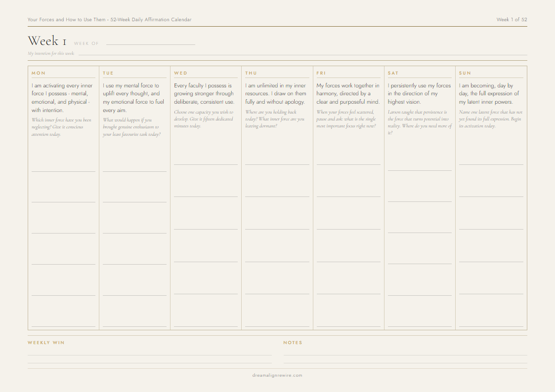The image size is (555, 392).
Task: Click the first writing line under WEEKLY WIN
Action: [x=150, y=355]
